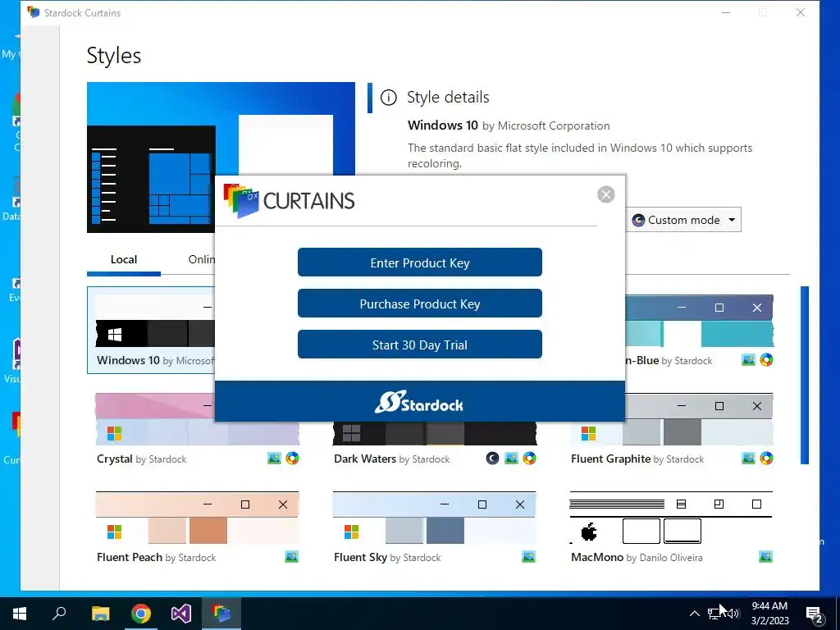This screenshot has height=630, width=840.
Task: Click the color wheel icon on the n-Blue style
Action: point(767,360)
